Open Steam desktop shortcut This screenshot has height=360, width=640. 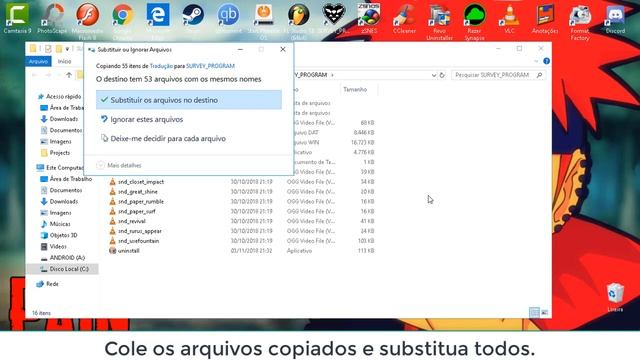[x=193, y=18]
